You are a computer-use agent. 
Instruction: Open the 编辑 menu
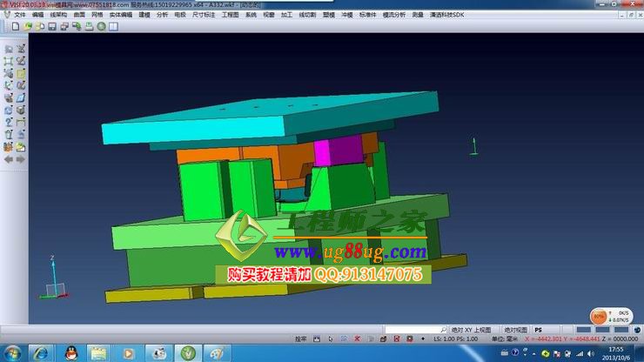click(x=37, y=15)
